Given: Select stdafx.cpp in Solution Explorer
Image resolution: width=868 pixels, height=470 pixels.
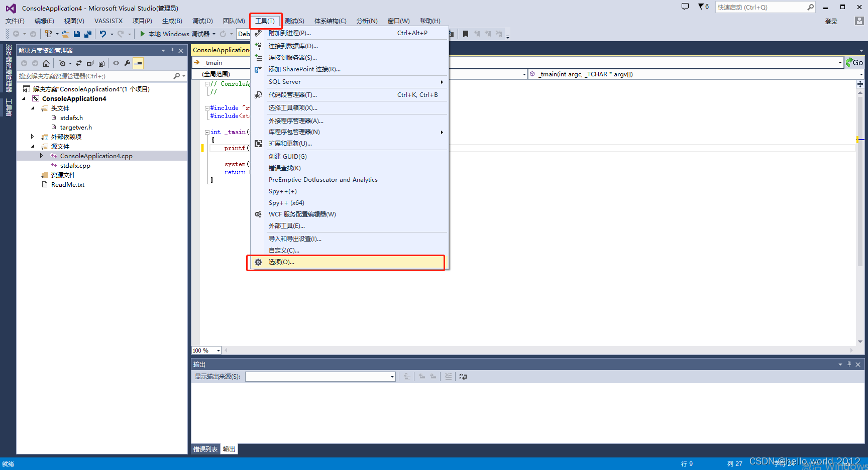Looking at the screenshot, I should point(75,166).
